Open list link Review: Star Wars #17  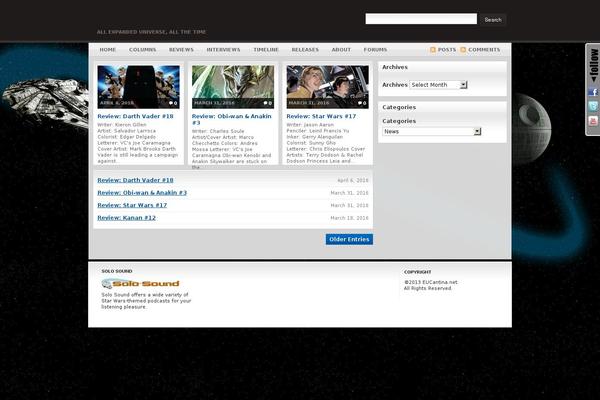(x=132, y=205)
